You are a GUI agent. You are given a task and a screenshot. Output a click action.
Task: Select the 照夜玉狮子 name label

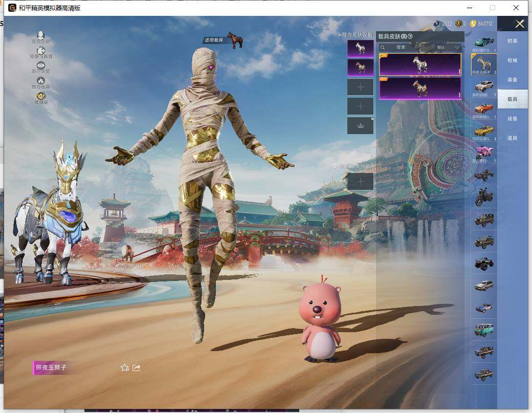click(x=51, y=367)
